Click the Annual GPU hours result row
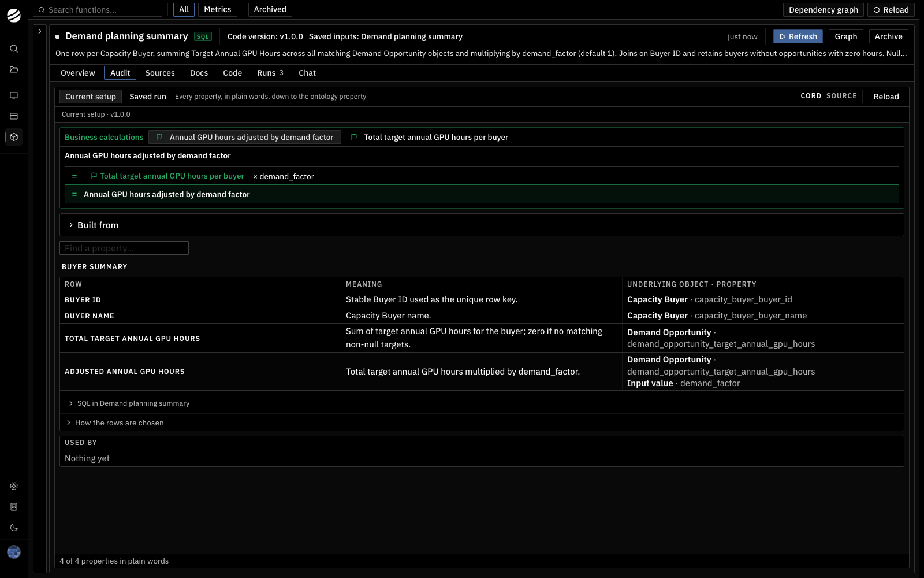The image size is (924, 578). tap(482, 194)
